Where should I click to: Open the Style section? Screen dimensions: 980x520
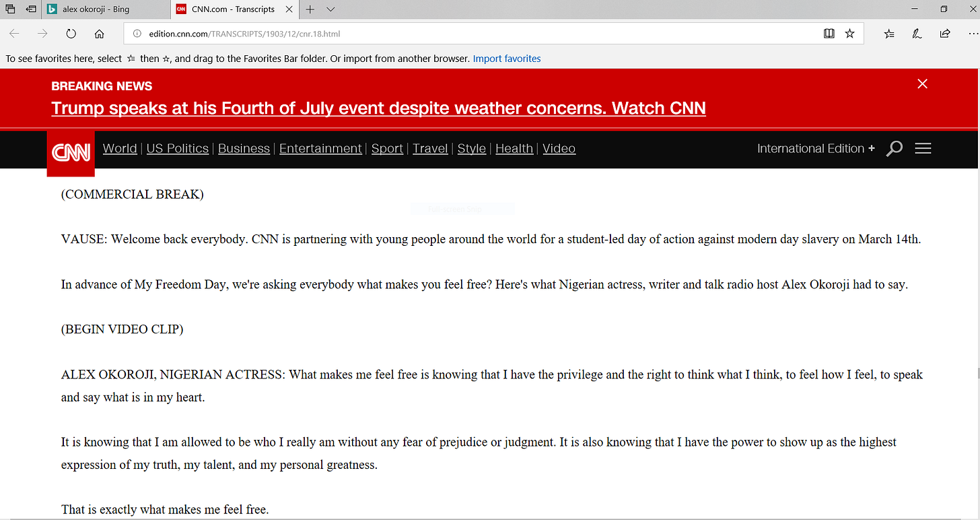pos(472,148)
